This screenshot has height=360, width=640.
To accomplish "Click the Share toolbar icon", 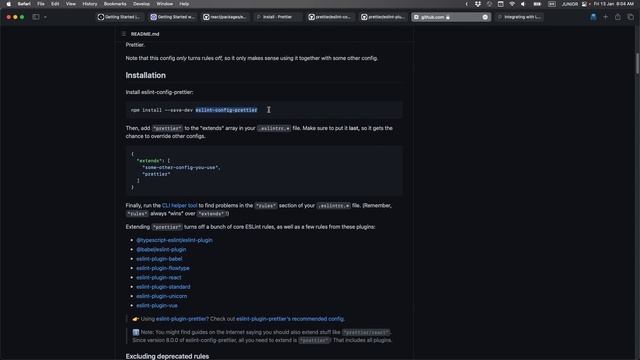I will tap(618, 17).
